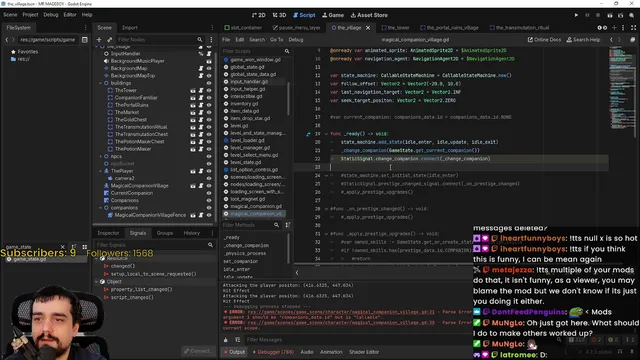Screen dimensions: 640x360
Task: Stop the running project
Action: coord(598,15)
